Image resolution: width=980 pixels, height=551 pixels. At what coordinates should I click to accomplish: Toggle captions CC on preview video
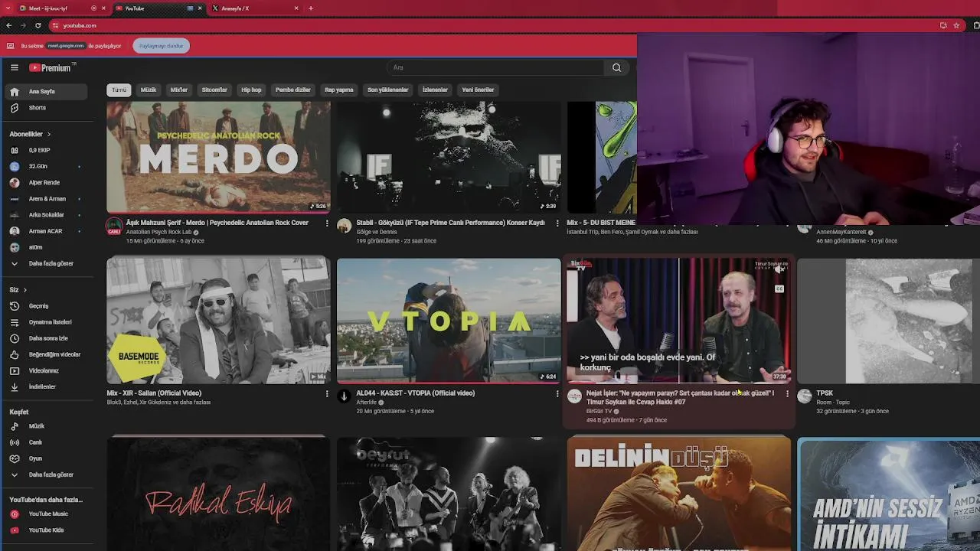779,289
